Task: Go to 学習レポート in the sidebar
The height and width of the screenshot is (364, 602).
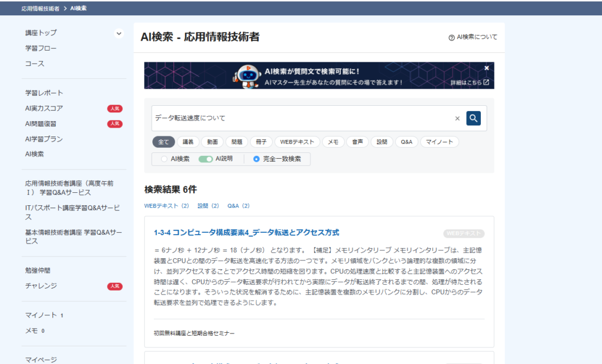Action: click(x=44, y=93)
